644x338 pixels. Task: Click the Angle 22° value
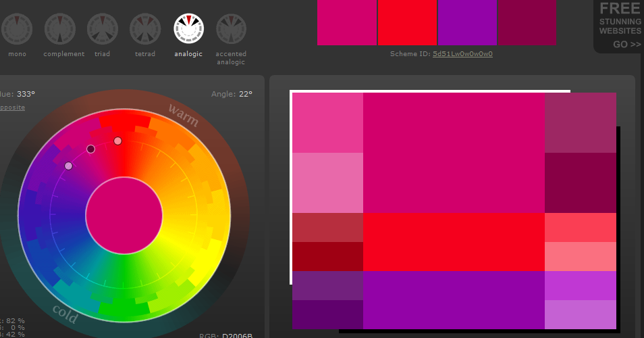(x=245, y=94)
